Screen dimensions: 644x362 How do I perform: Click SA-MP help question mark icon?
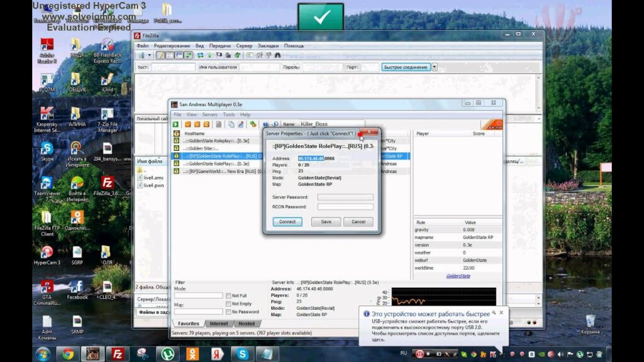point(265,124)
